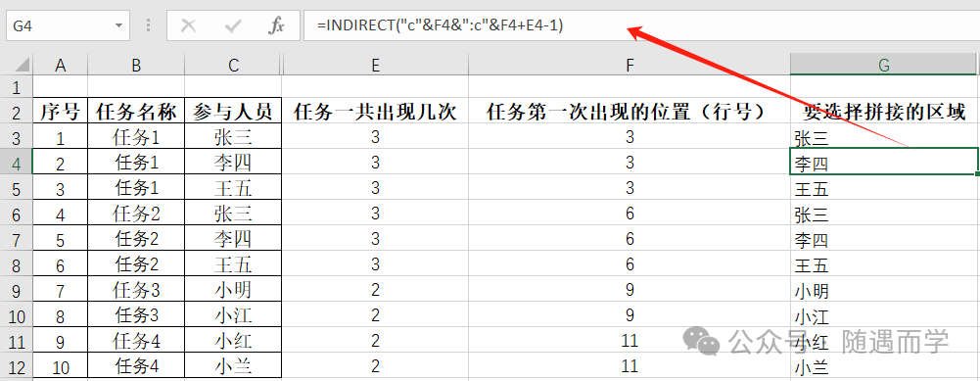Viewport: 980px width, 381px height.
Task: Click the Insert Function fx icon
Action: pyautogui.click(x=276, y=25)
